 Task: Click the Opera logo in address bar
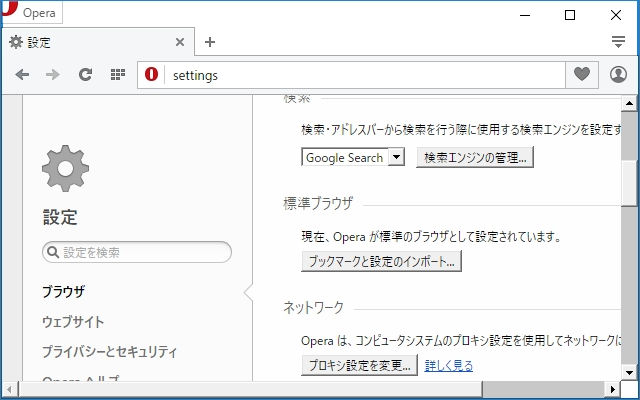point(151,75)
